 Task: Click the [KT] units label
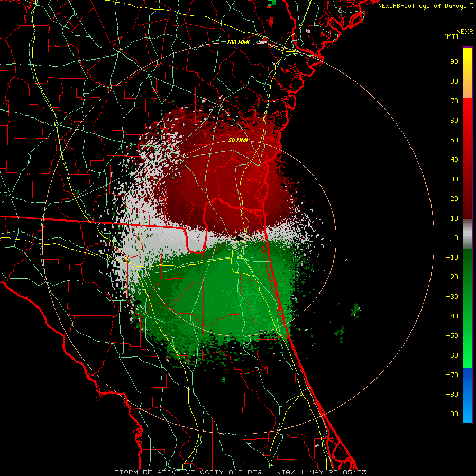click(452, 36)
